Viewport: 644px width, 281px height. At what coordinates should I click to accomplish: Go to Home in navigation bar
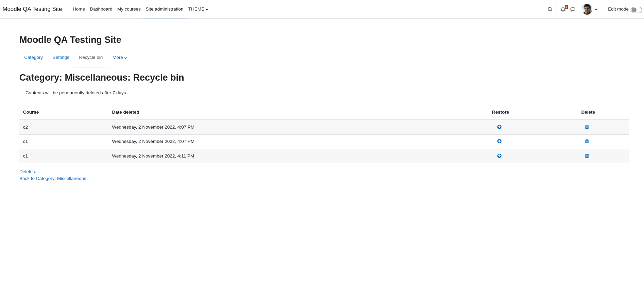pos(79,9)
